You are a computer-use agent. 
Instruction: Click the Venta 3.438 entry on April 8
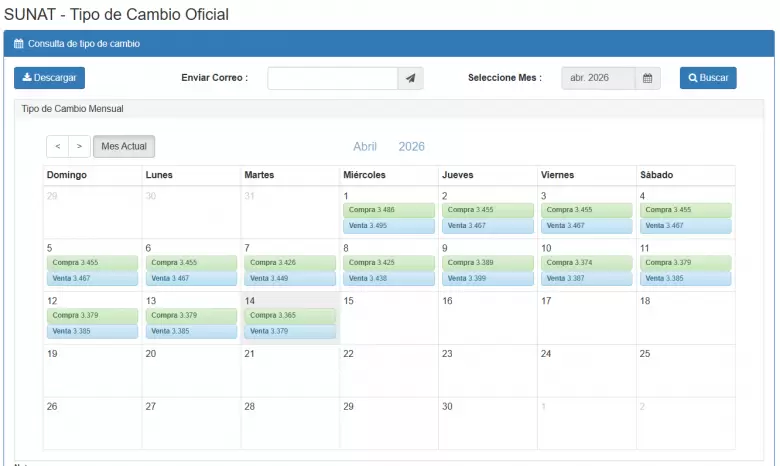click(x=388, y=278)
